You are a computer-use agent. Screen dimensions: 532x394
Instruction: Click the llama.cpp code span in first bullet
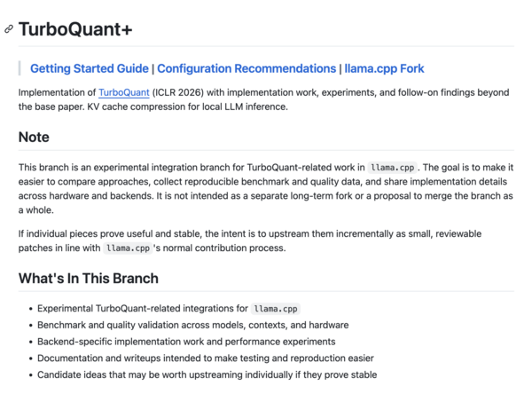pos(276,309)
